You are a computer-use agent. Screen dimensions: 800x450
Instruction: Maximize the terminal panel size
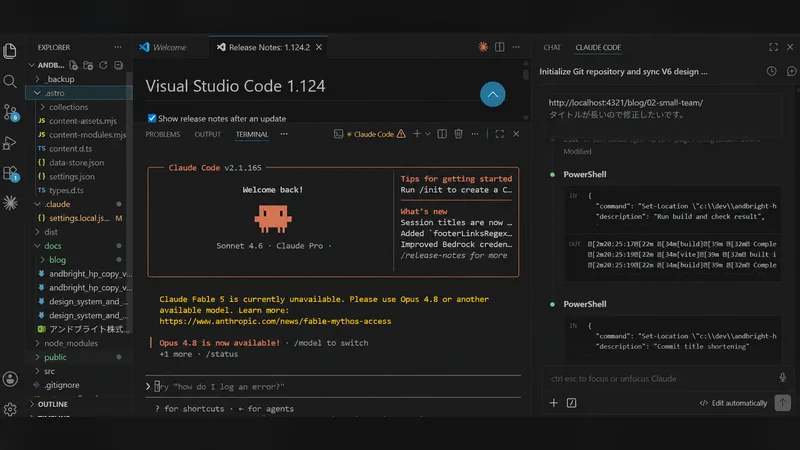tap(499, 134)
